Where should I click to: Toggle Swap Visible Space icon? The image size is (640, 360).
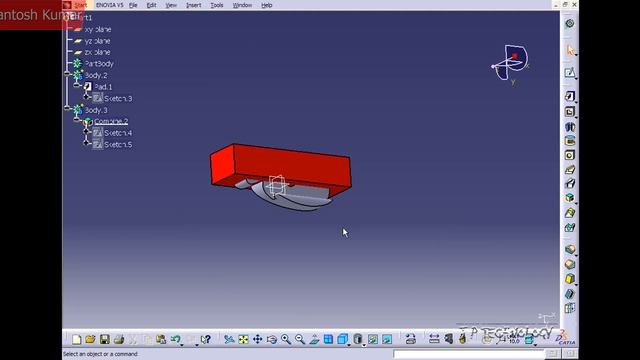click(x=387, y=339)
